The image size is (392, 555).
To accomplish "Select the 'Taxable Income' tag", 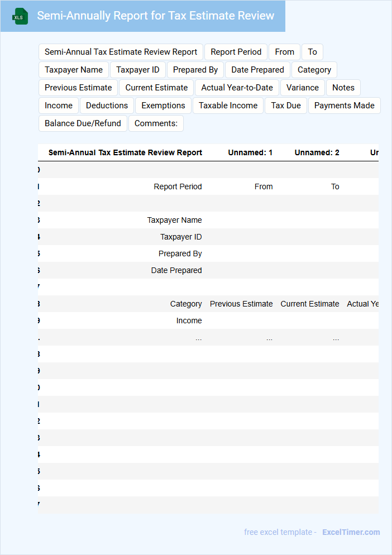I will click(228, 106).
